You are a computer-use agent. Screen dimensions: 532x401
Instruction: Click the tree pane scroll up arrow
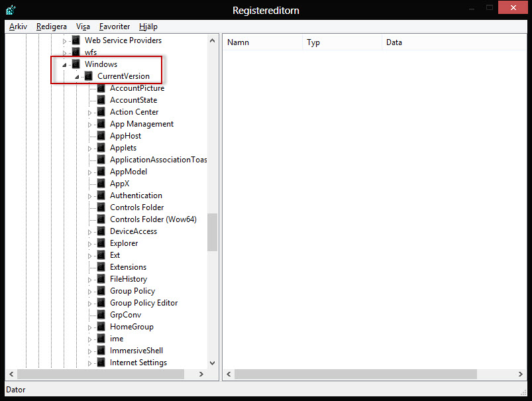click(213, 40)
